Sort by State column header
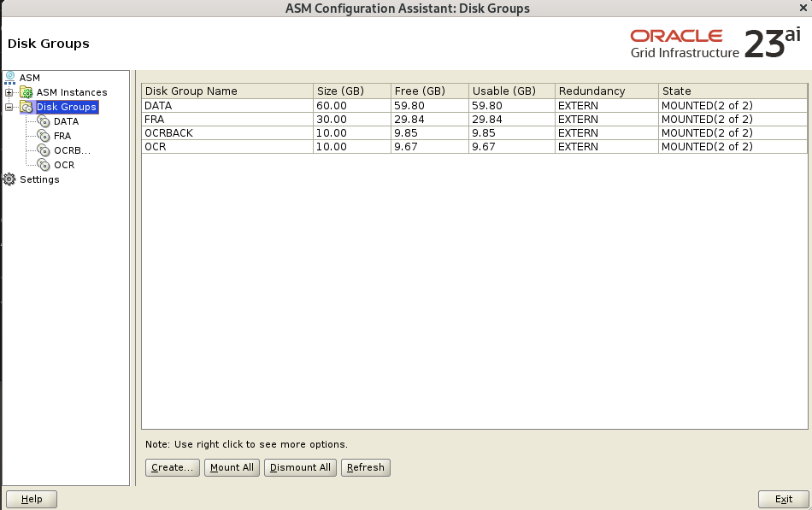 point(733,91)
